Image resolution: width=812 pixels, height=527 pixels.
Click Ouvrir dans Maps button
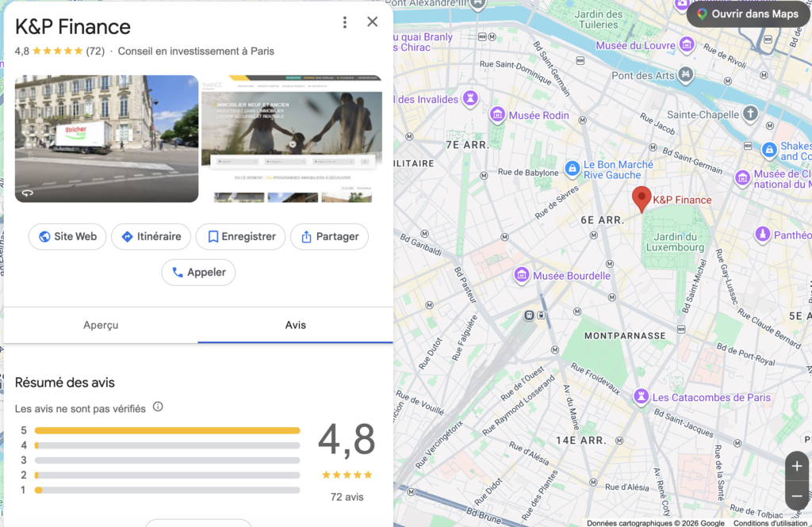click(748, 14)
